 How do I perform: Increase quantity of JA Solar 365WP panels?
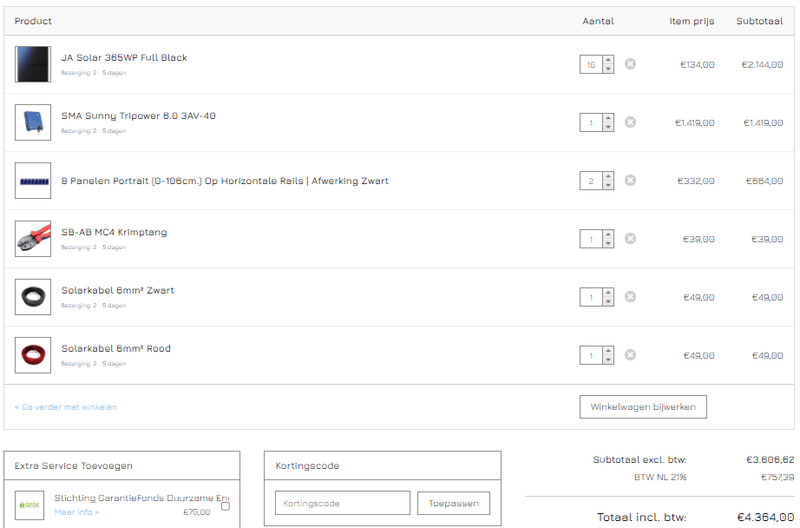coord(608,60)
